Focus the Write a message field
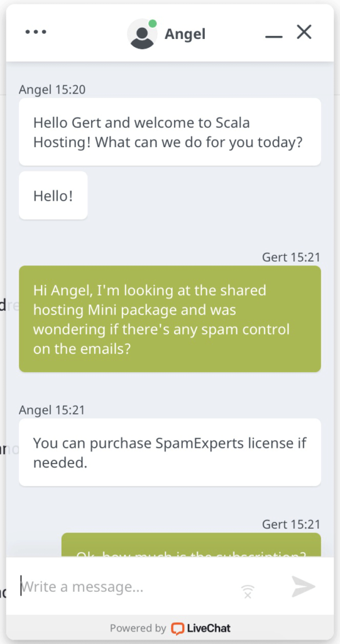This screenshot has width=340, height=644. 128,587
